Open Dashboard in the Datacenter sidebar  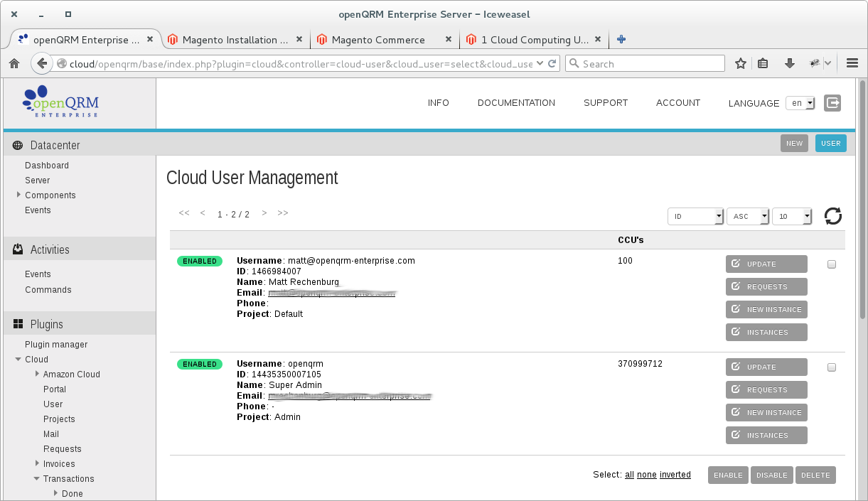[x=47, y=166]
